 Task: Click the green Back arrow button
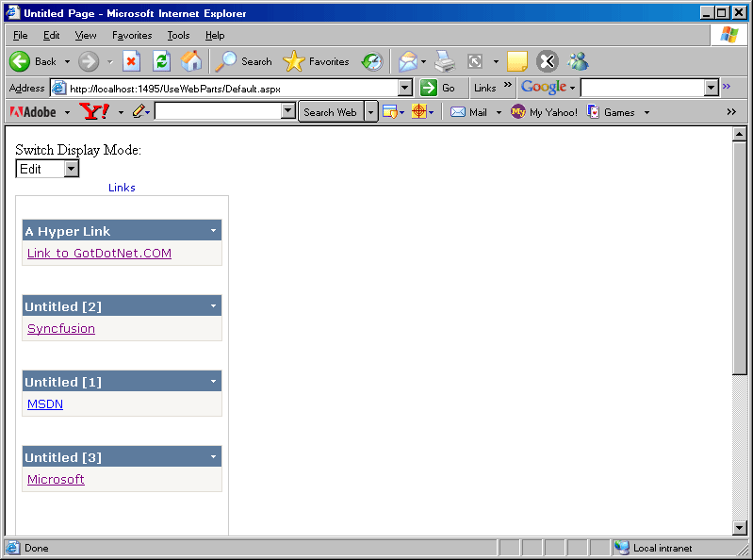(x=20, y=61)
